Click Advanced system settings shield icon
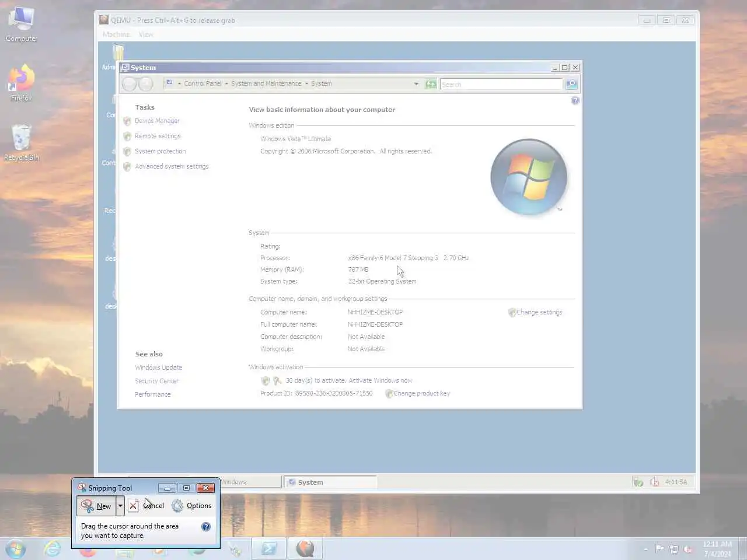This screenshot has width=747, height=560. [x=127, y=167]
